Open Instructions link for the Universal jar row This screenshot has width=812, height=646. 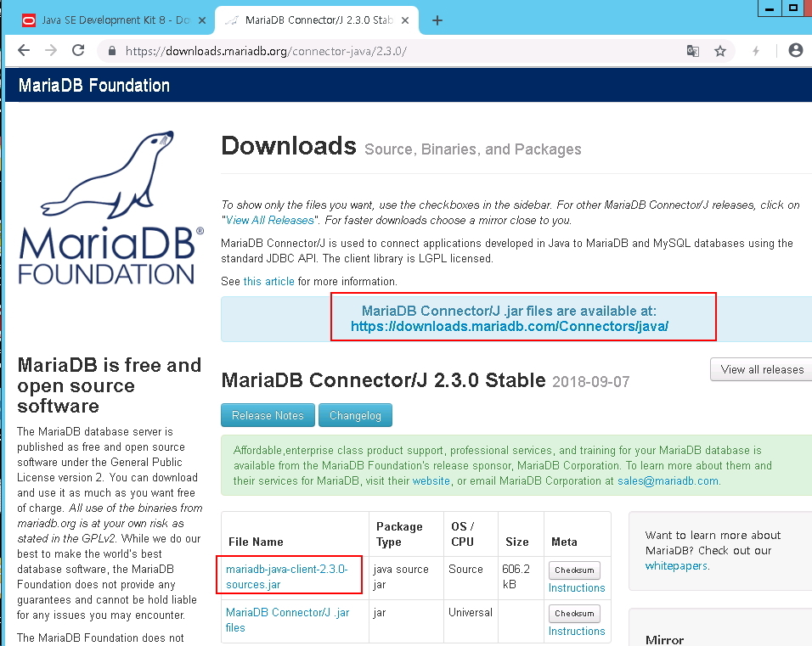(577, 632)
